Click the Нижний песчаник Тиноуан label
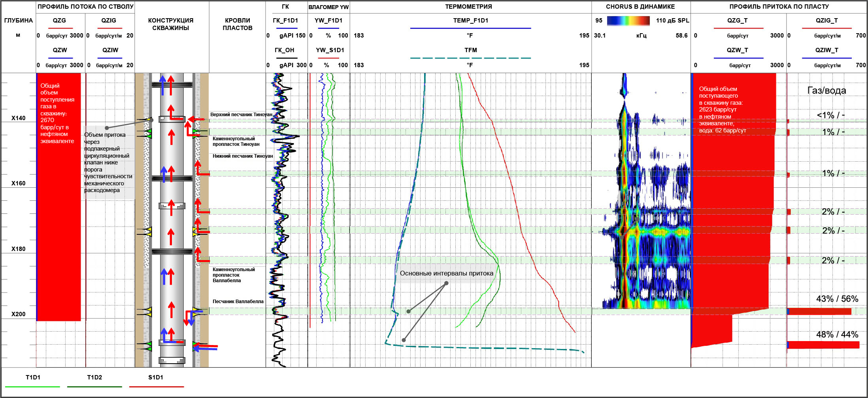868x398 pixels. (x=243, y=156)
